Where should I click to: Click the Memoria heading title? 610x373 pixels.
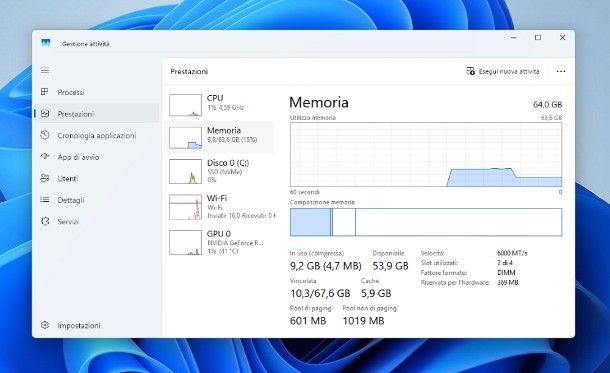tap(319, 102)
